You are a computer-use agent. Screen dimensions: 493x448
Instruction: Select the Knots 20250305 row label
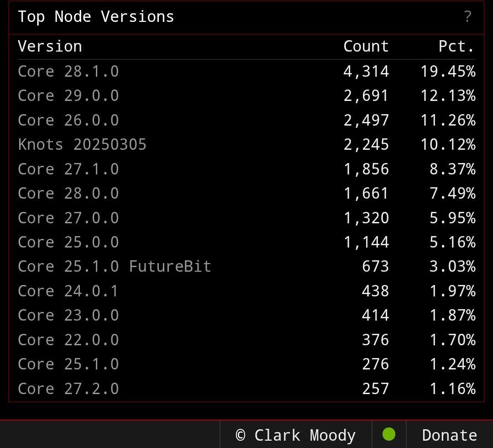click(x=82, y=145)
